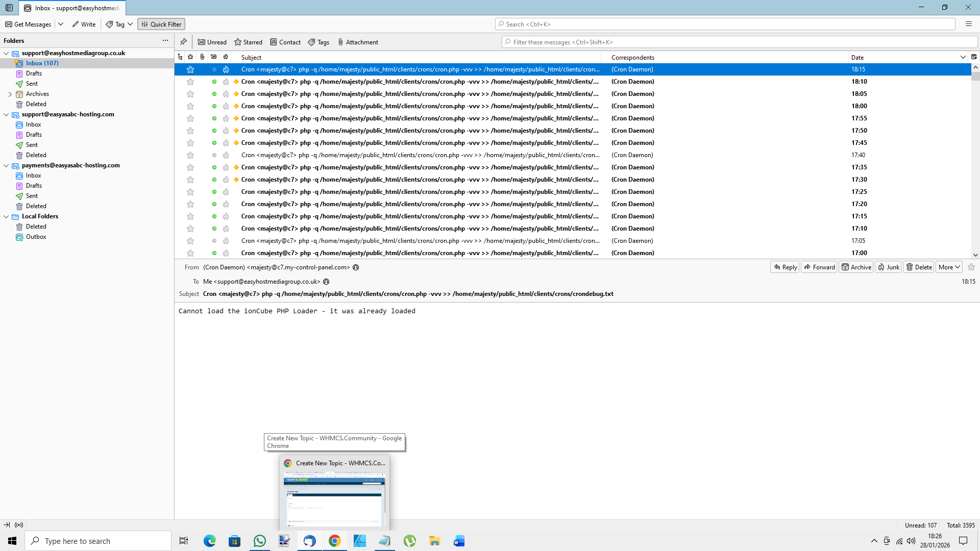Click the column picker icon beside Date
980x551 pixels.
[x=974, y=57]
